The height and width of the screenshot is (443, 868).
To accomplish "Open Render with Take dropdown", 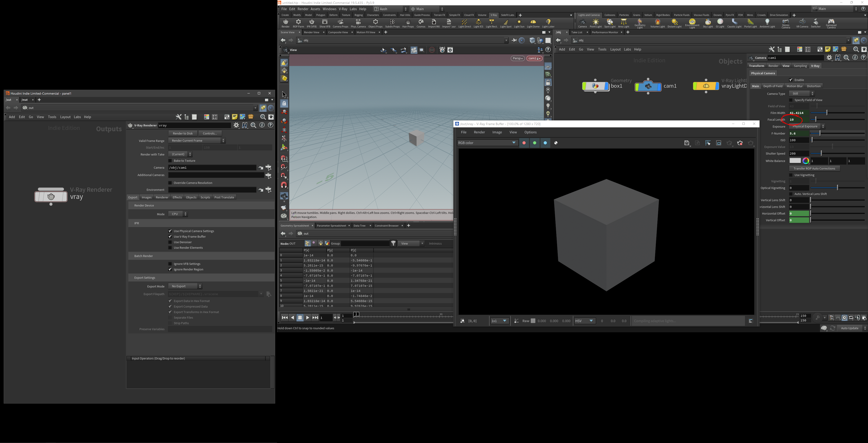I will (x=180, y=154).
